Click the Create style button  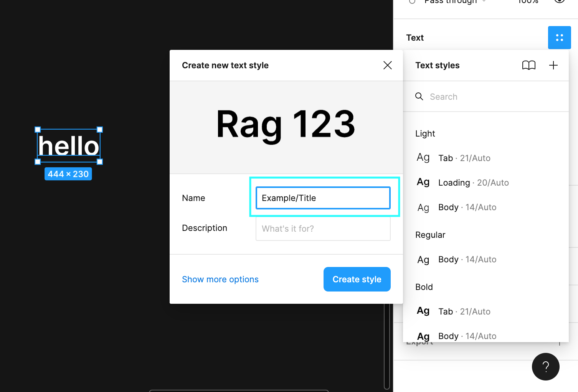[x=357, y=279]
